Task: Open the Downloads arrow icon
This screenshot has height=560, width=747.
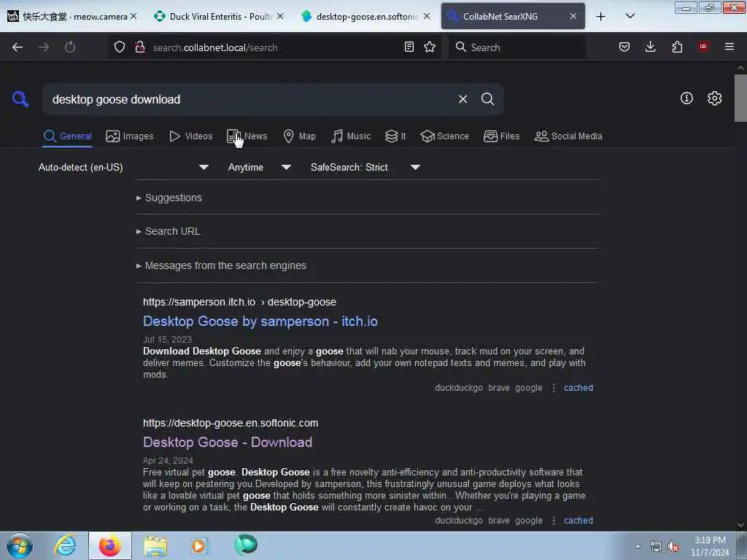Action: click(x=650, y=47)
